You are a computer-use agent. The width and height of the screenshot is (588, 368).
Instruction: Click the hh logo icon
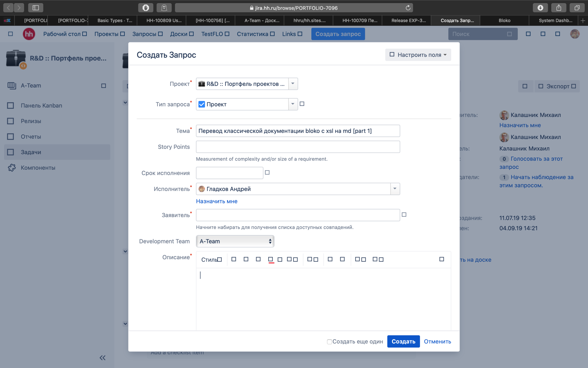coord(29,34)
